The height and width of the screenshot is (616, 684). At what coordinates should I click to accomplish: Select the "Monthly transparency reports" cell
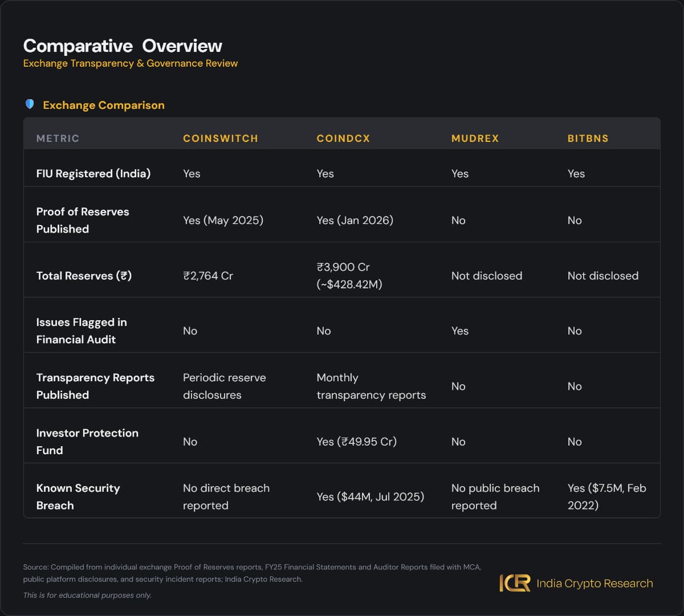click(x=371, y=386)
